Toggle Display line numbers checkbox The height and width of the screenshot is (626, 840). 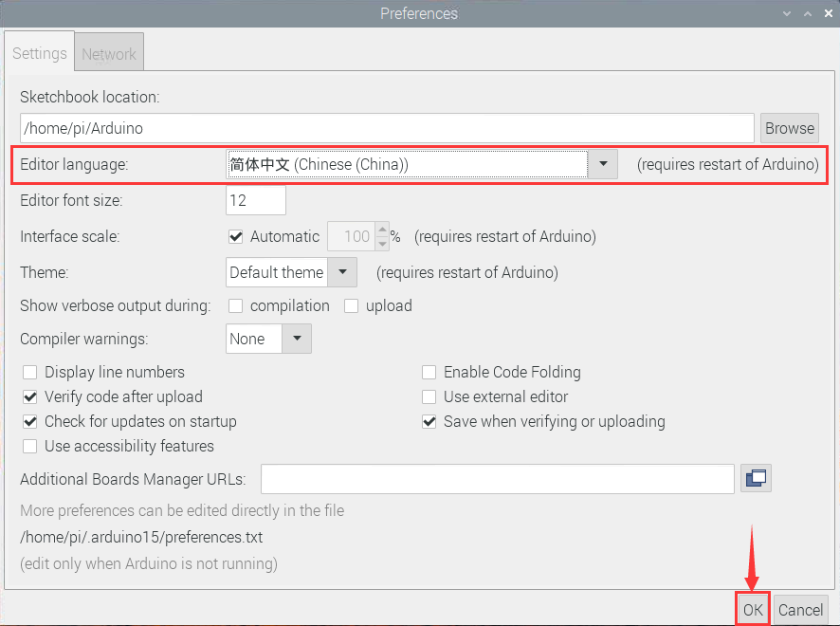30,373
